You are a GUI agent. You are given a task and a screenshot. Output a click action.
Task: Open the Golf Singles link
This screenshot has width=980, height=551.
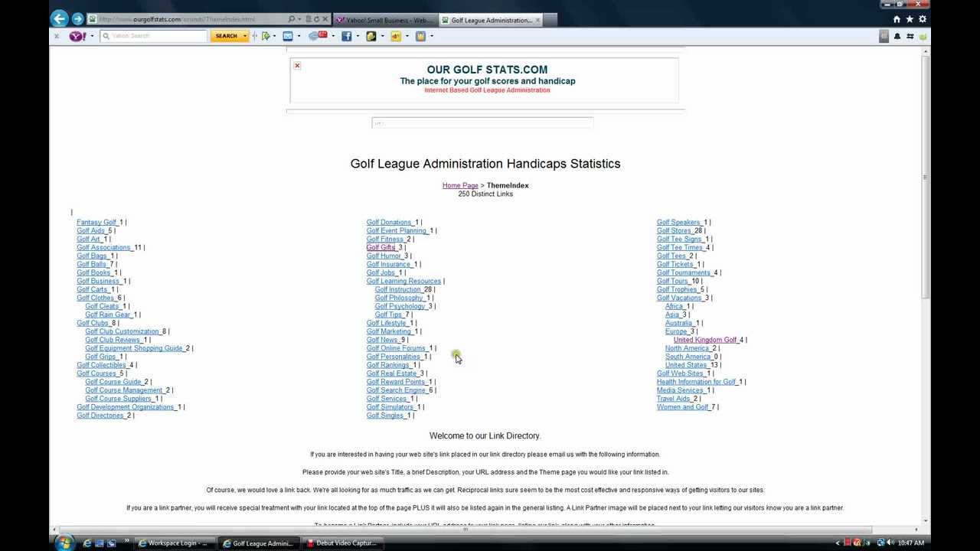tap(385, 416)
